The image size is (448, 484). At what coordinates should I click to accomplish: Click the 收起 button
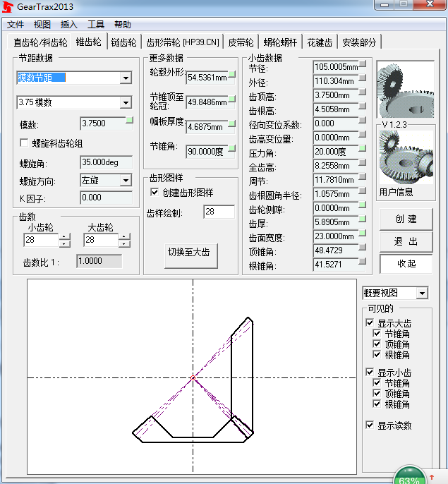pos(406,264)
